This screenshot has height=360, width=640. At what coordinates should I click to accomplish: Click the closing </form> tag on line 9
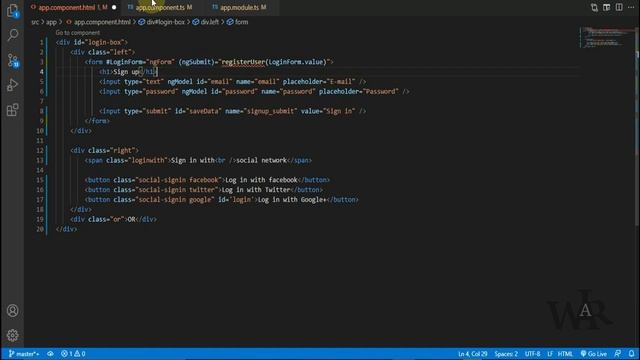(97, 121)
